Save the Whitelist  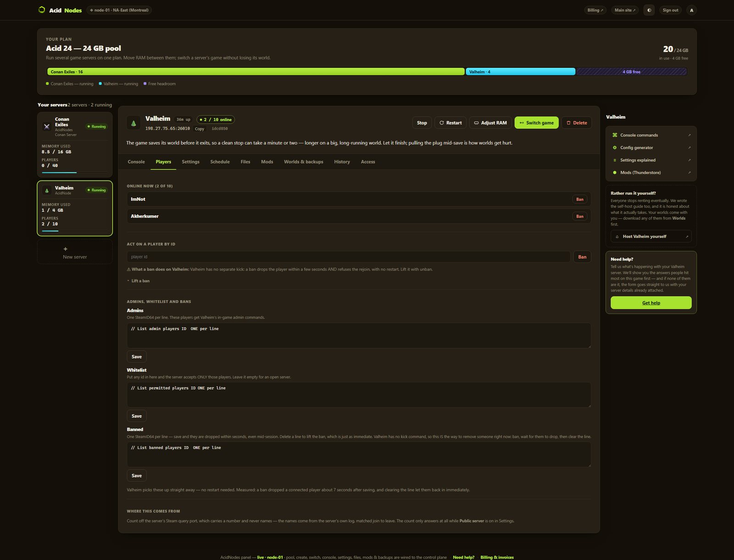coord(137,416)
